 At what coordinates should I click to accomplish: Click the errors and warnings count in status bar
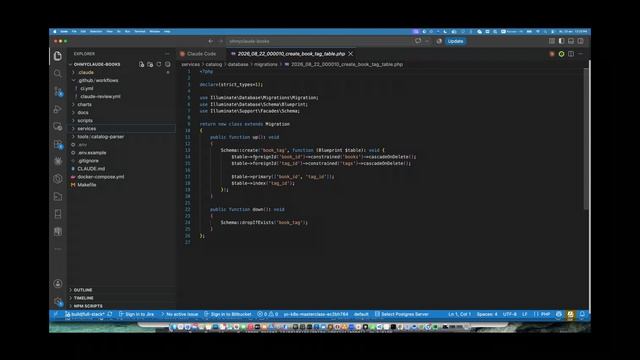tap(268, 314)
